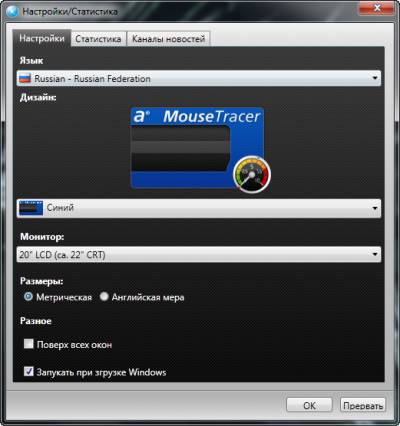Click the globe icon in the title bar
The width and height of the screenshot is (400, 426).
(x=12, y=11)
